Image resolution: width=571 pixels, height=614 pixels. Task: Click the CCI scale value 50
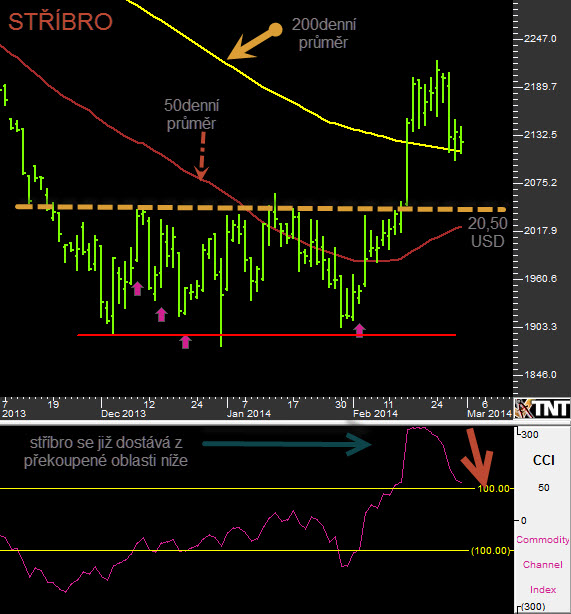544,488
